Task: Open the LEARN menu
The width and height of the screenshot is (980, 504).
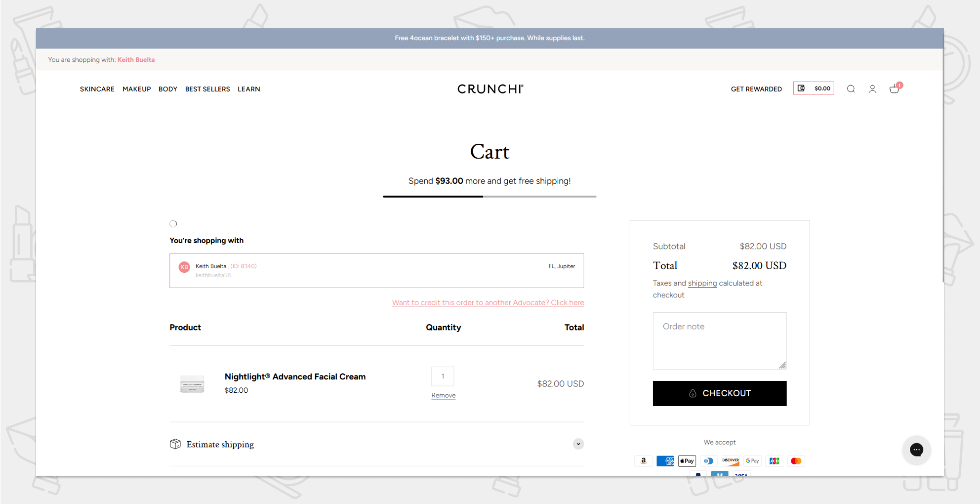Action: click(249, 89)
